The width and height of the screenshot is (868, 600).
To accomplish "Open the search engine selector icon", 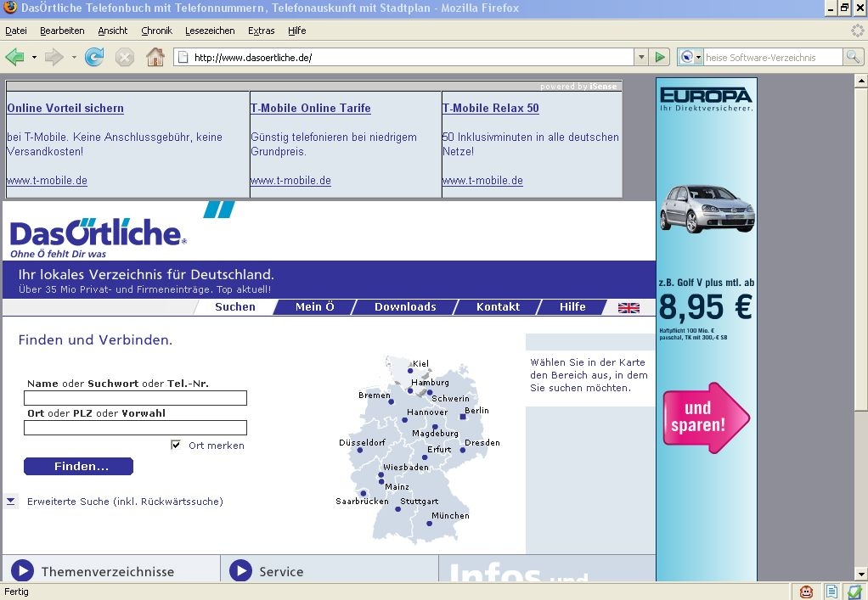I will coord(690,57).
